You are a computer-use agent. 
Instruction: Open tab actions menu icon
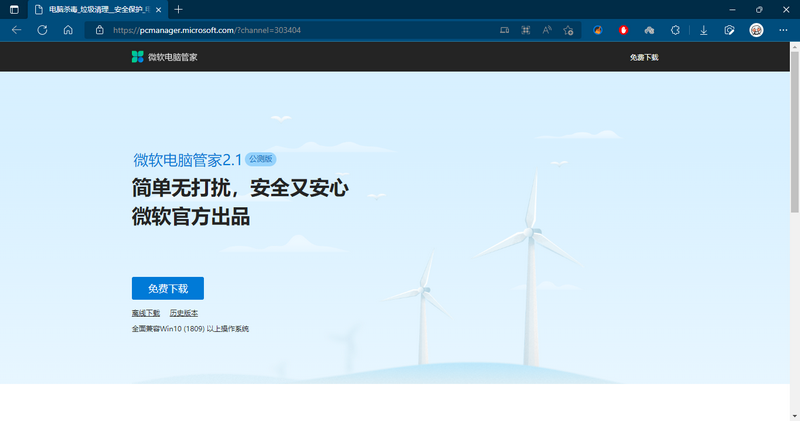pos(14,10)
